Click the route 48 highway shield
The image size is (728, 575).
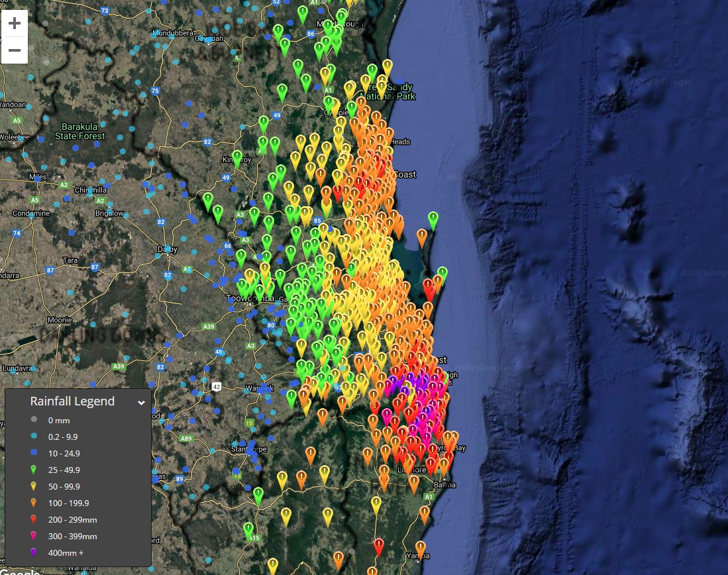click(x=219, y=352)
